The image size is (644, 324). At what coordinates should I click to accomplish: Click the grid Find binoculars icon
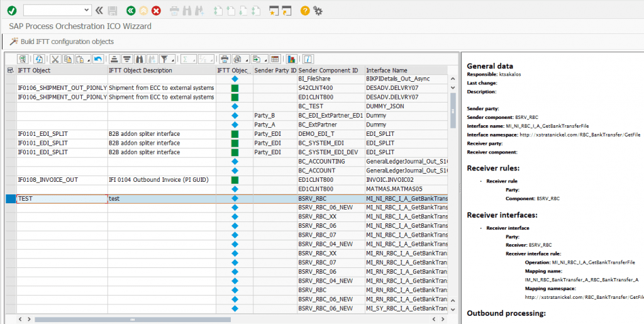click(x=140, y=59)
